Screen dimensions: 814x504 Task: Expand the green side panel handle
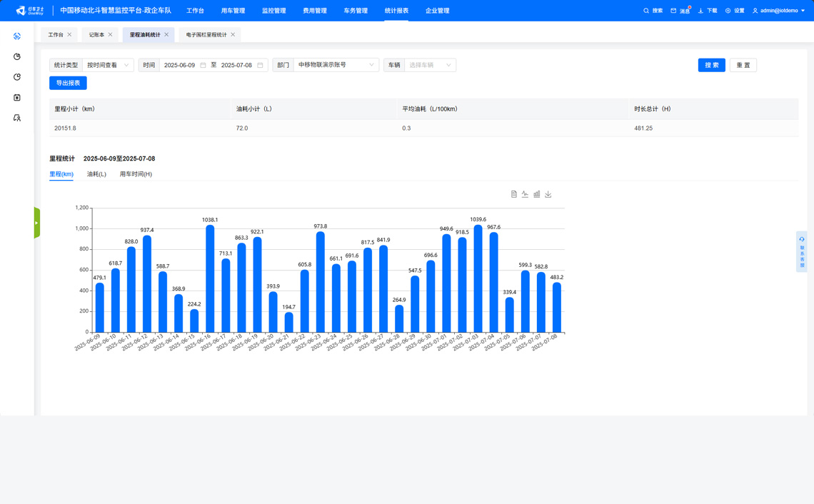36,223
